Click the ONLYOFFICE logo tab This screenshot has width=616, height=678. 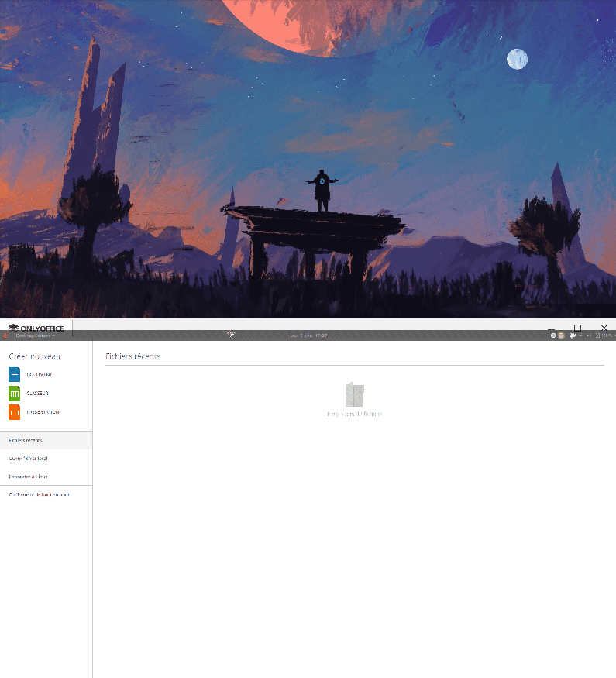[x=36, y=329]
